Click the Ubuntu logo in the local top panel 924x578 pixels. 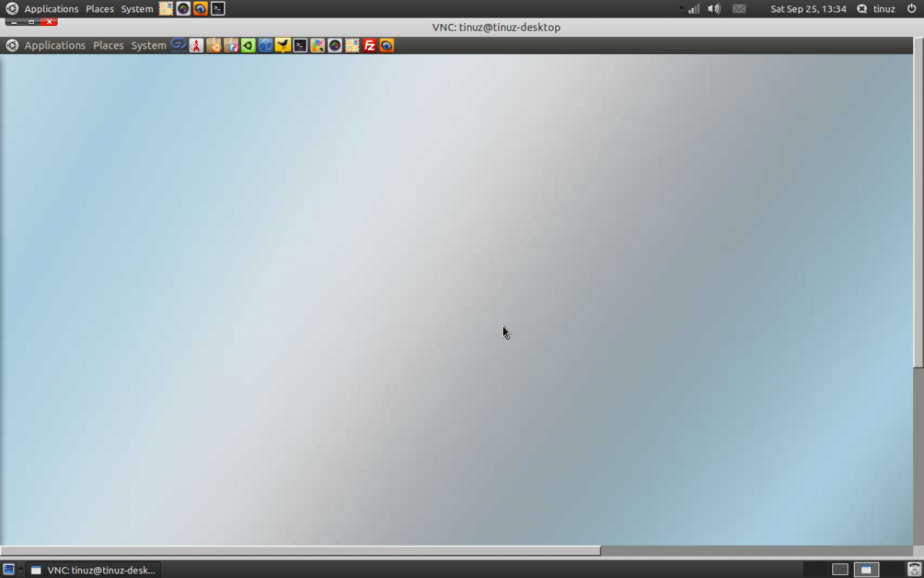12,9
